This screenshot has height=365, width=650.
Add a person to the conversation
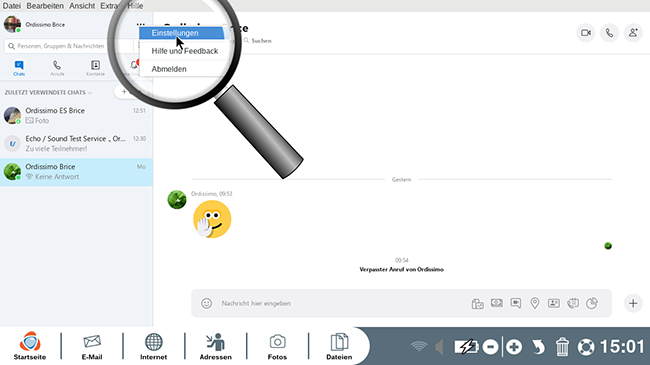tap(633, 33)
